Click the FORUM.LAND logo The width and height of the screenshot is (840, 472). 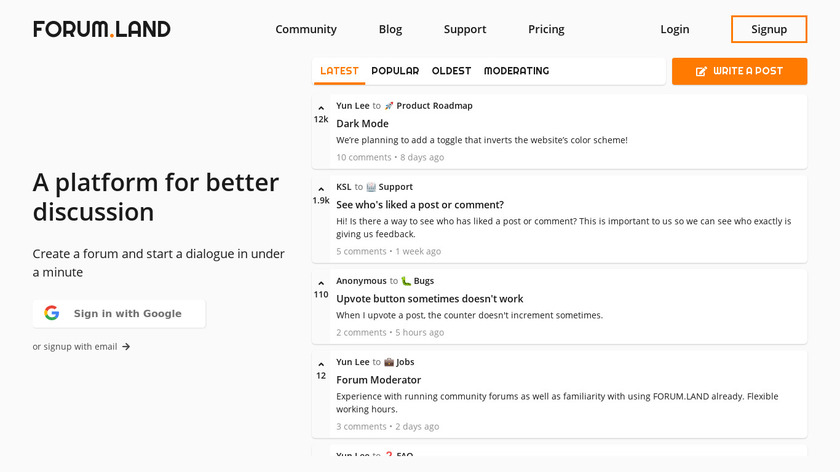(102, 29)
